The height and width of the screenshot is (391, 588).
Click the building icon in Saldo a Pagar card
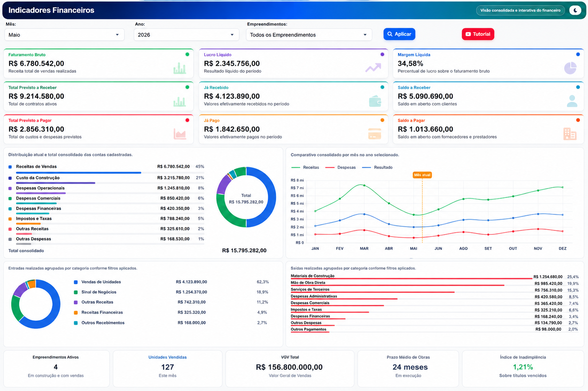pyautogui.click(x=570, y=134)
